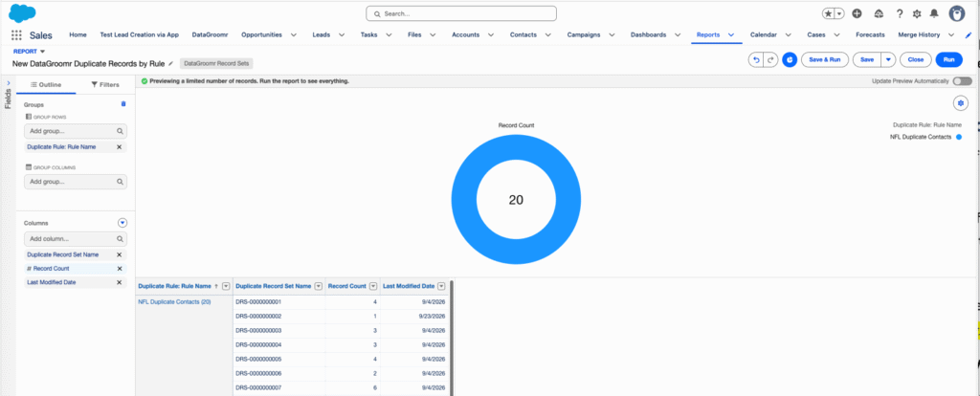Image resolution: width=980 pixels, height=396 pixels.
Task: Open the Accounts nav tab
Action: pyautogui.click(x=466, y=35)
